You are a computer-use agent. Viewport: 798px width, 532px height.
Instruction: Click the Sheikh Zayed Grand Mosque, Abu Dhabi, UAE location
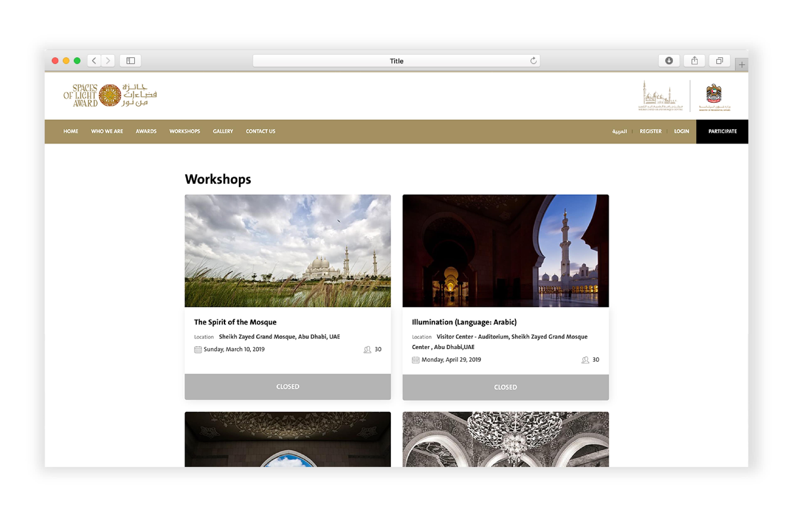(x=279, y=337)
